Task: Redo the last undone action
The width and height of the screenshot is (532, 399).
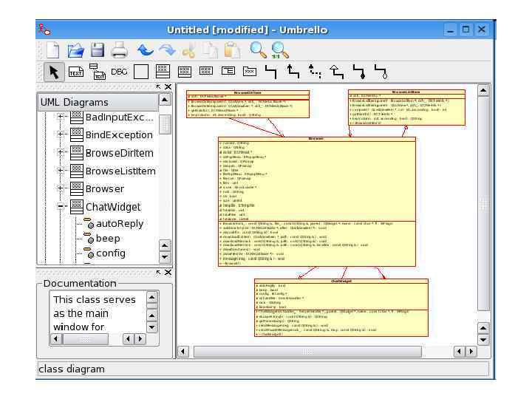Action: tap(167, 50)
